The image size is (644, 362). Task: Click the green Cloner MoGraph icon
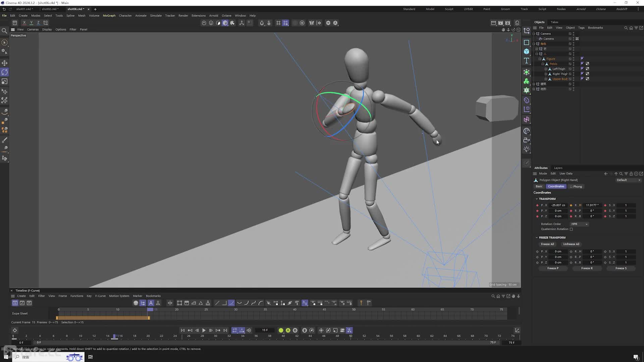[x=527, y=81]
